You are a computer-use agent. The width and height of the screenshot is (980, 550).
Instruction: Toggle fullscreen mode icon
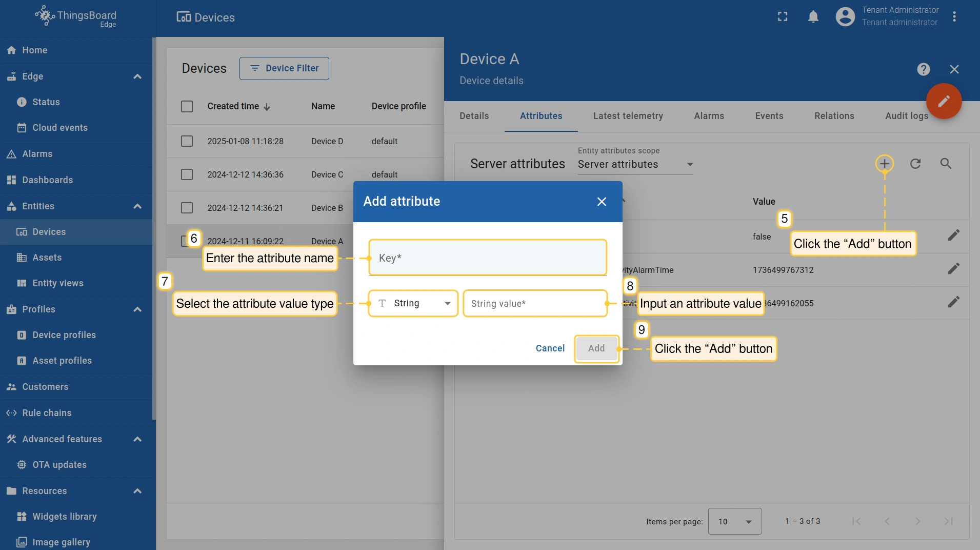783,17
